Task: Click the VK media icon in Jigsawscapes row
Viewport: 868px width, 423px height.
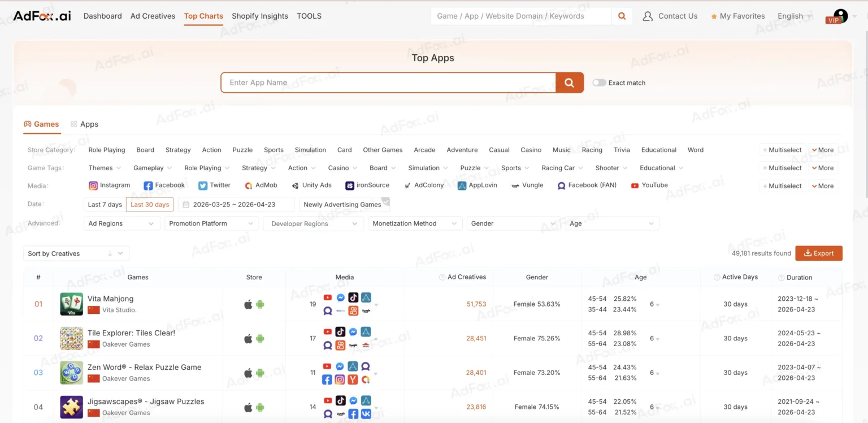Action: tap(366, 414)
